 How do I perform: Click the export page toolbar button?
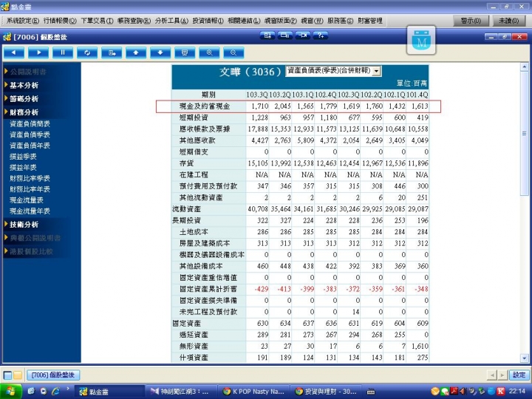pyautogui.click(x=112, y=53)
